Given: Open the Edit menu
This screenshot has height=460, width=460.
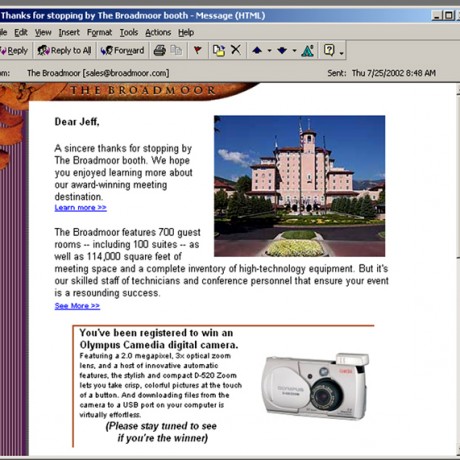Looking at the screenshot, I should [21, 32].
